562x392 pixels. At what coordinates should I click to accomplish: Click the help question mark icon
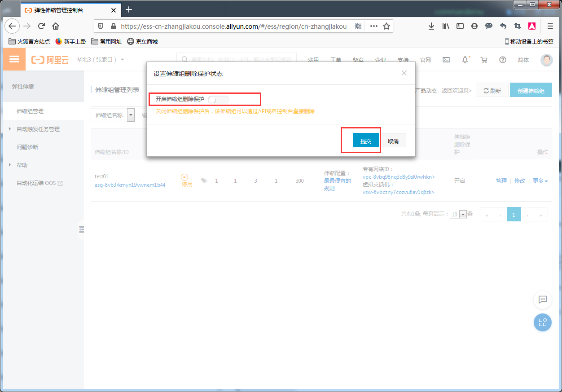click(502, 60)
